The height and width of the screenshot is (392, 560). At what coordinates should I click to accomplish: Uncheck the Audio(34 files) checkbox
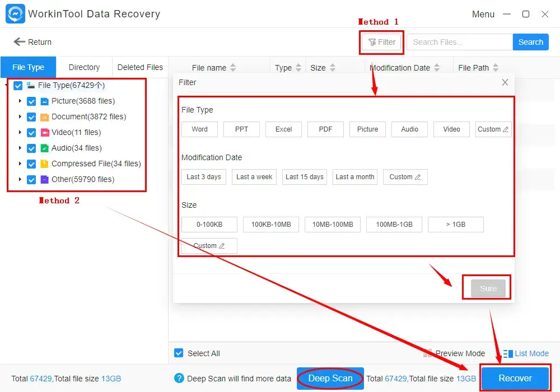click(31, 148)
